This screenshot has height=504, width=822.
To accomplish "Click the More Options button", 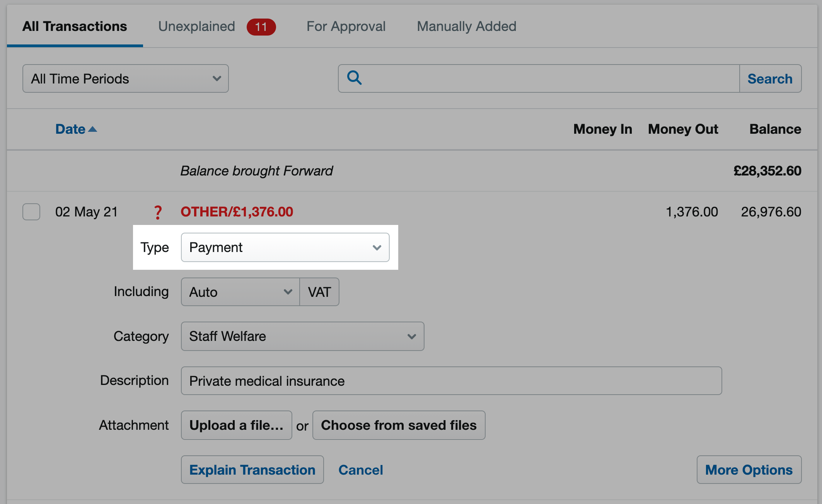I will (x=749, y=470).
